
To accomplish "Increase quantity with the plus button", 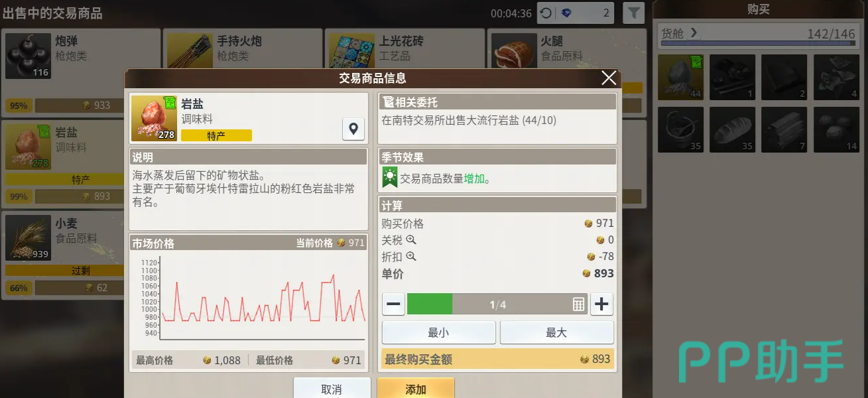I will pos(601,304).
